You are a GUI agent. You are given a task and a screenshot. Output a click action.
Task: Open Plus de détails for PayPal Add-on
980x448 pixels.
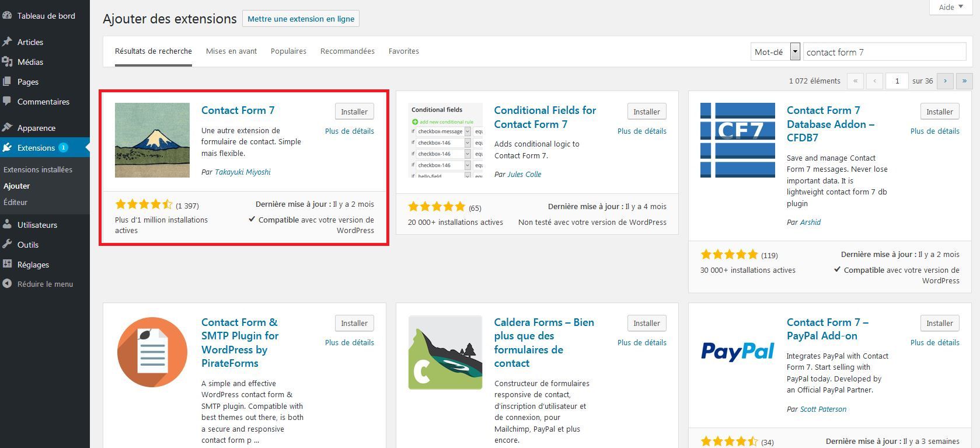point(935,342)
